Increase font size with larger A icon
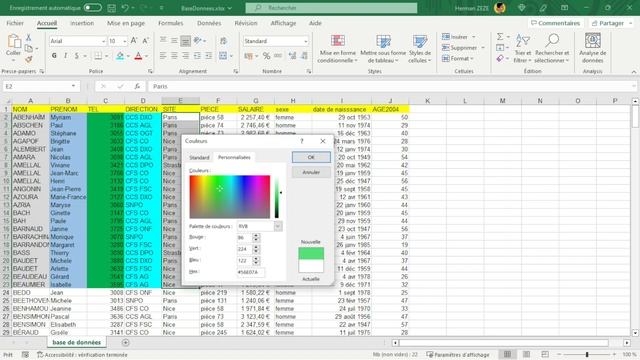 coord(134,40)
